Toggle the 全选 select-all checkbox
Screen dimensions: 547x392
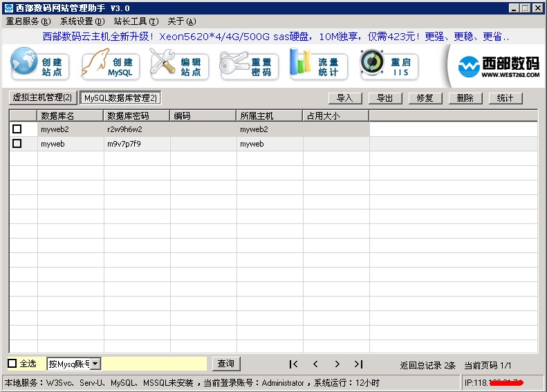[x=12, y=364]
